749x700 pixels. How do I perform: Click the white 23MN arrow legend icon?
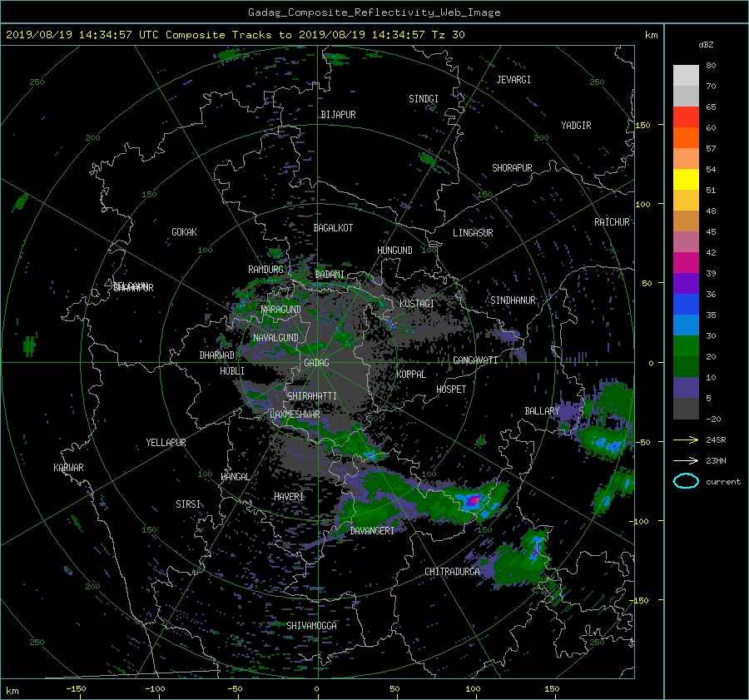(x=686, y=460)
